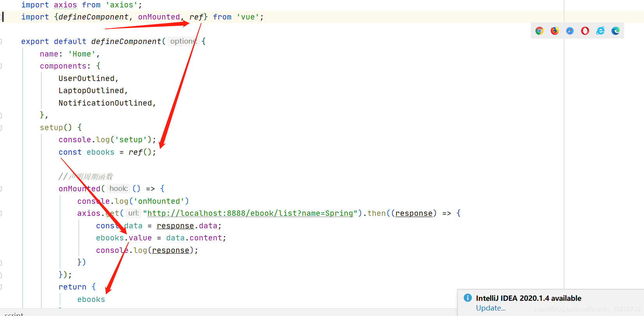Image resolution: width=644 pixels, height=316 pixels.
Task: Collapse the setup() block fold marker
Action: [1, 127]
